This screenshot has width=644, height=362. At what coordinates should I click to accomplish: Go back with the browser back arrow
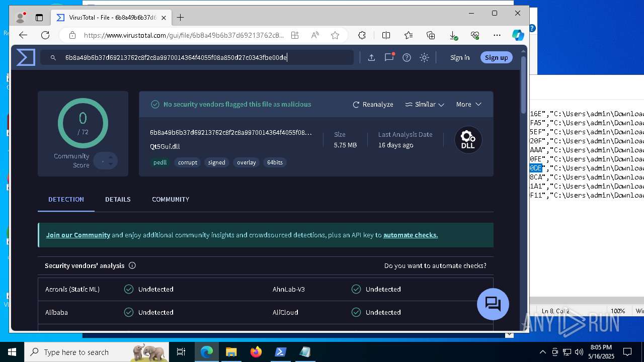pos(23,35)
